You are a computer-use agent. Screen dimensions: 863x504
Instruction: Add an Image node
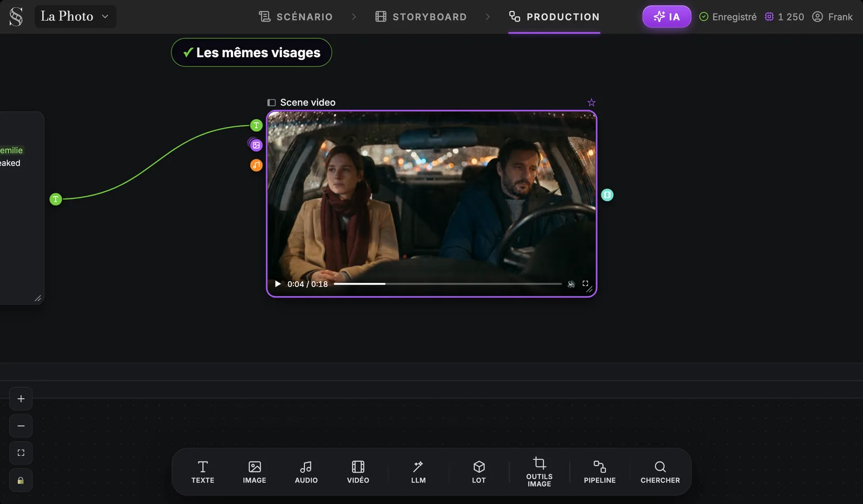click(255, 472)
